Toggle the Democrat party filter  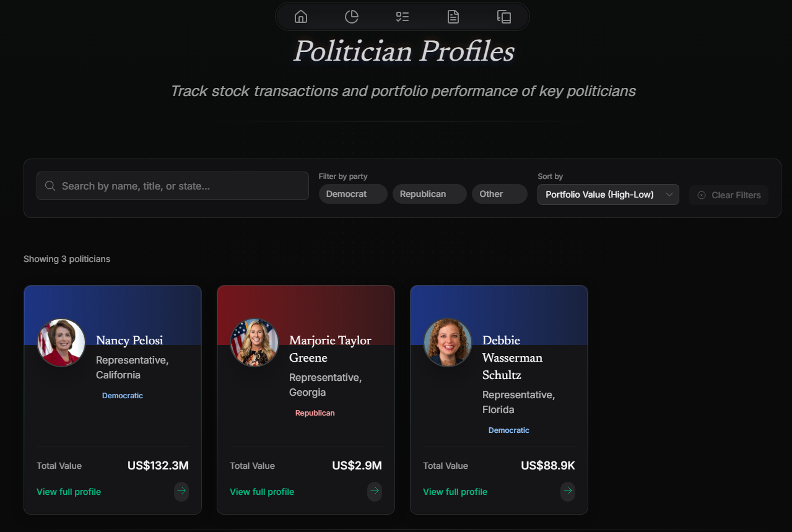tap(353, 193)
